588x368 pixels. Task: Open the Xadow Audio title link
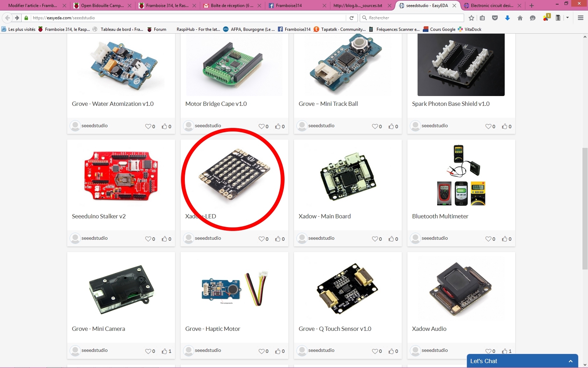[429, 329]
